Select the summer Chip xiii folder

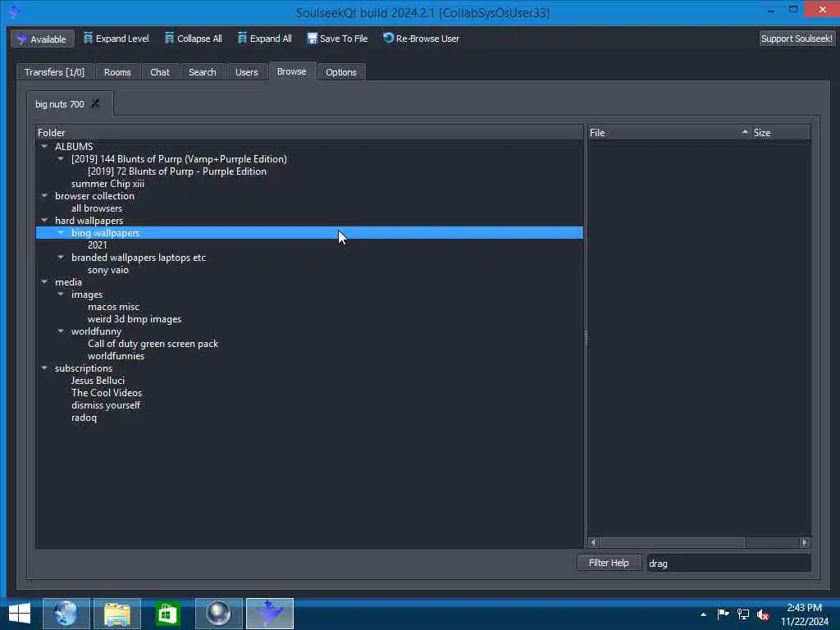pyautogui.click(x=107, y=184)
